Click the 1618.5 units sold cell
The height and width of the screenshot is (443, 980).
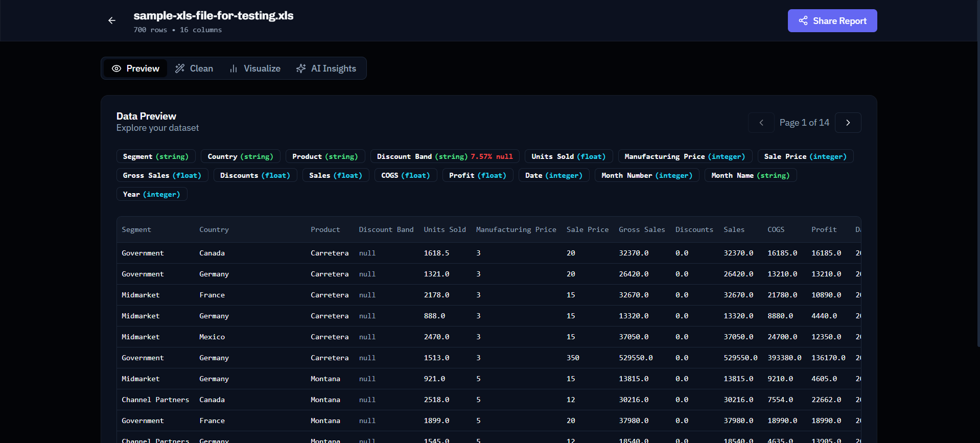(436, 253)
